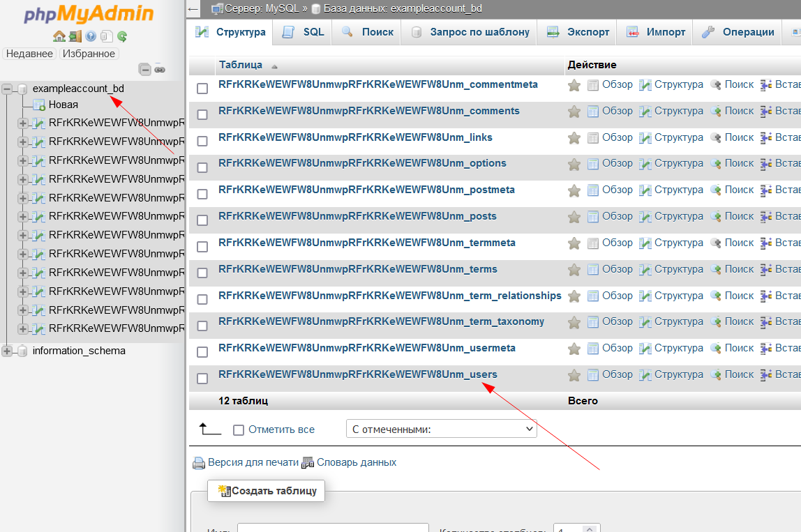Switch to the SQL tab
Screen dimensions: 801x532
coord(304,32)
